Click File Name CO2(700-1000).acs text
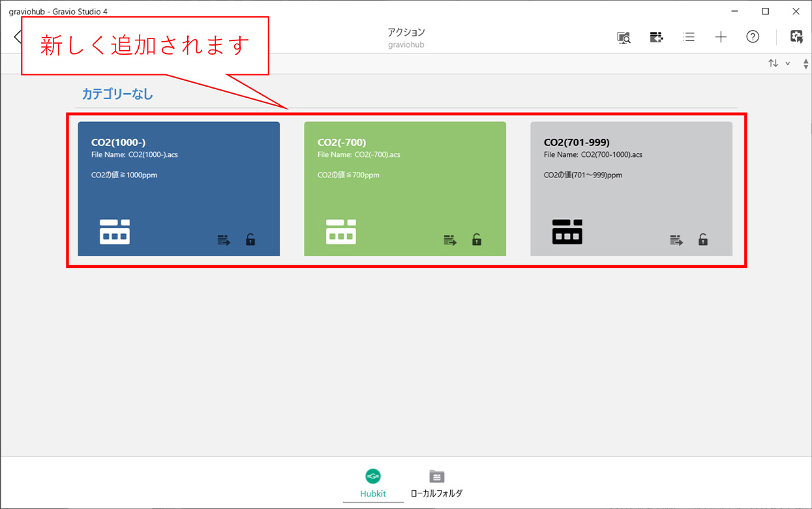 pyautogui.click(x=593, y=155)
